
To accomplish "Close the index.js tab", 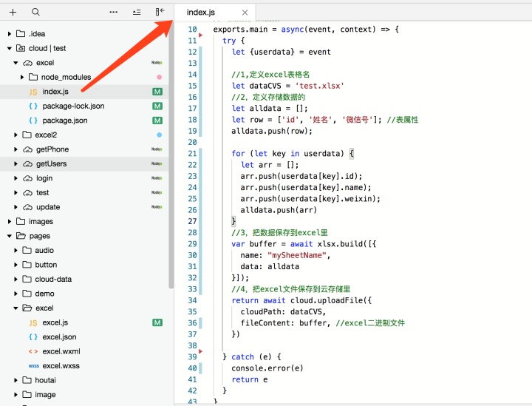I will coord(245,13).
